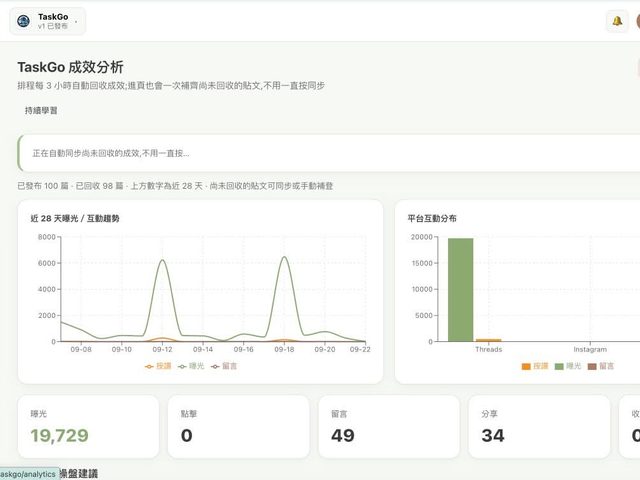Toggle 按讚 series in trend chart legend

[158, 366]
